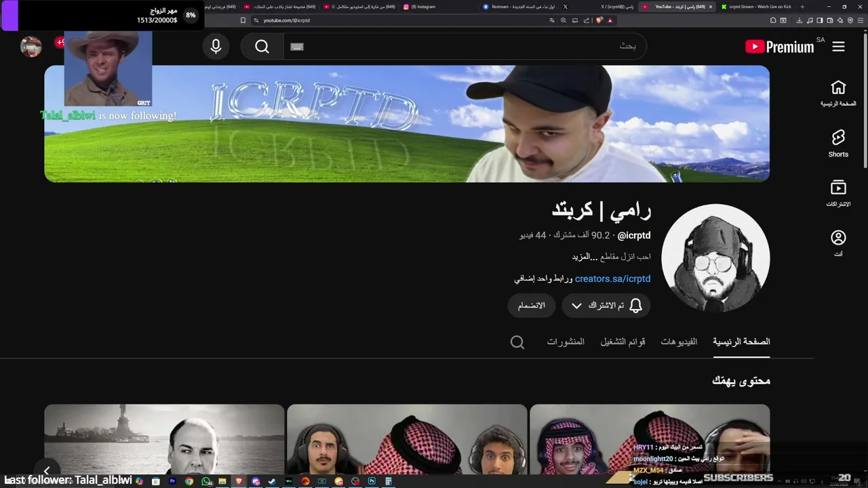Open Microsoft Store from the taskbar
The height and width of the screenshot is (488, 868).
(x=156, y=481)
